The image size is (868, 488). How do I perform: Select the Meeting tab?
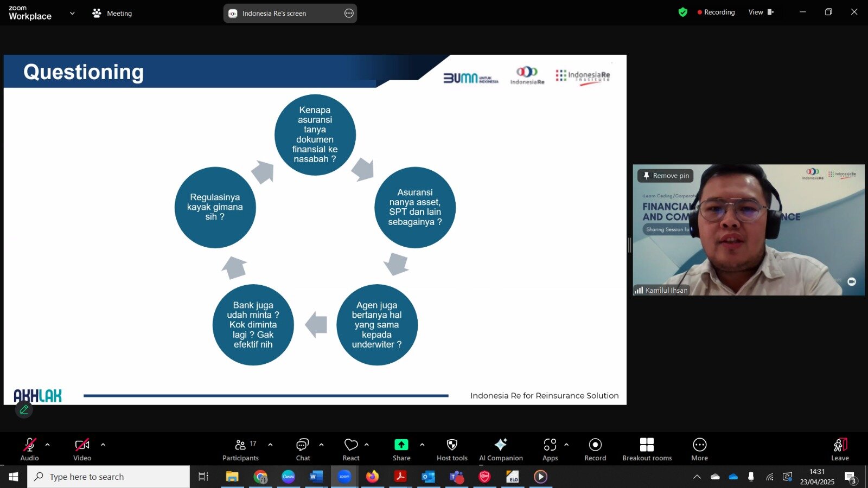tap(112, 13)
